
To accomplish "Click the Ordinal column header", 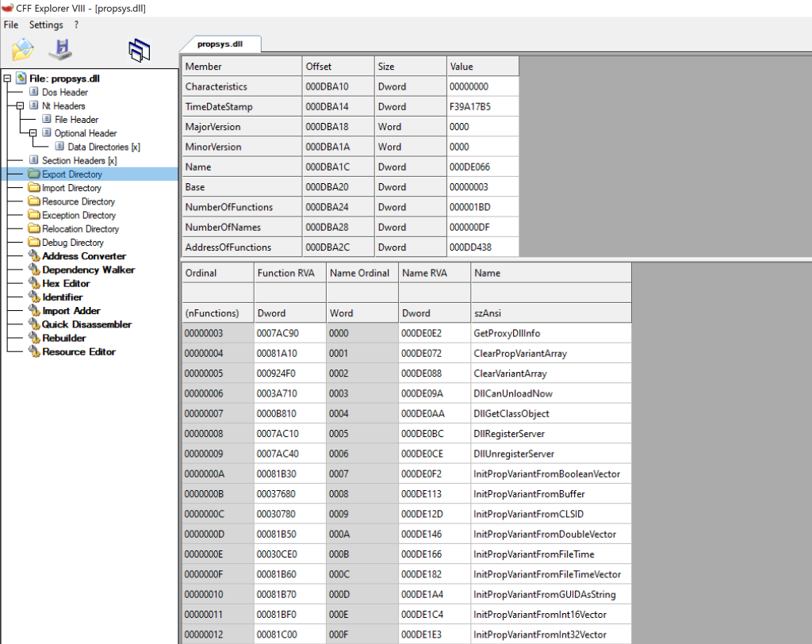I will pos(218,273).
